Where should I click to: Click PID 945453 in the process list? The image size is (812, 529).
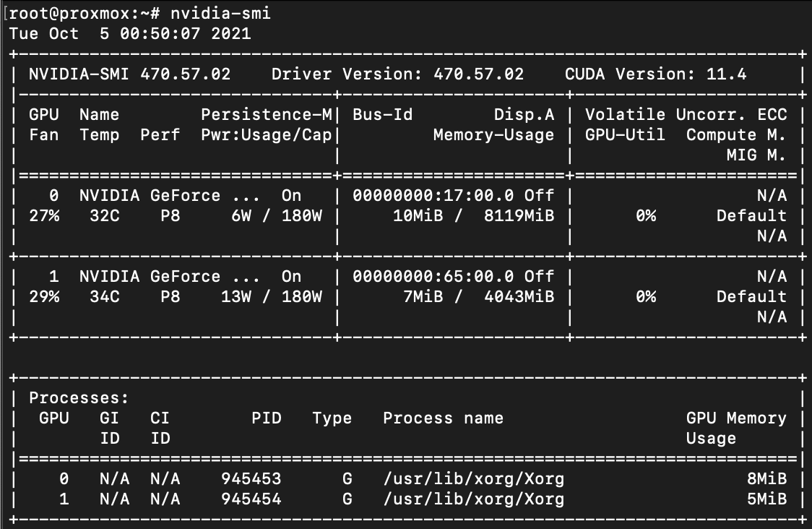pyautogui.click(x=251, y=479)
